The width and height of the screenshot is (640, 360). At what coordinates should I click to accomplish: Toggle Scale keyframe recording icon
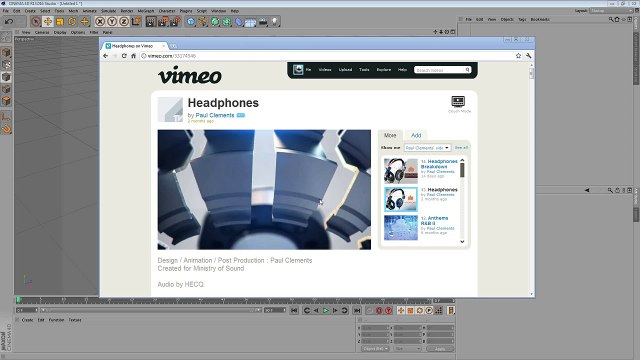410,311
